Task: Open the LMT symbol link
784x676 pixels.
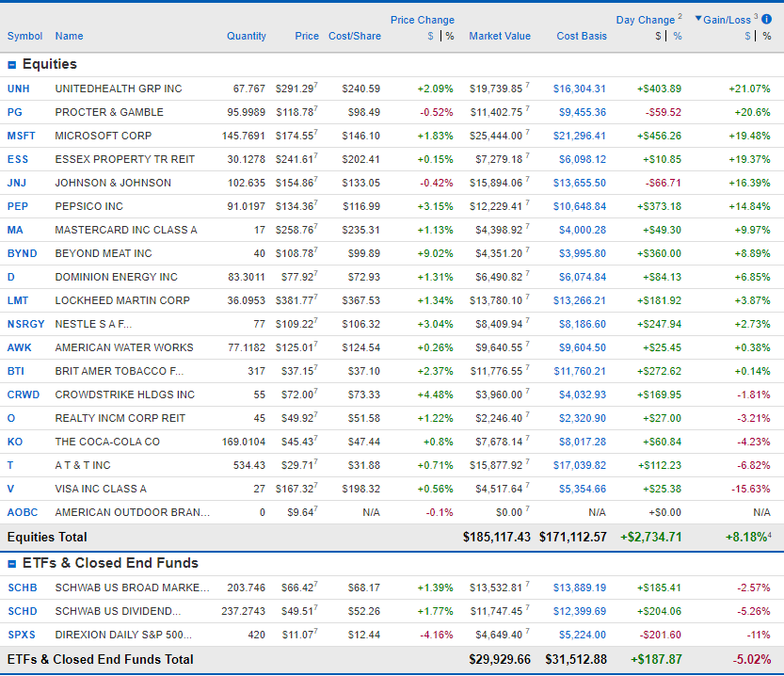Action: [x=18, y=300]
